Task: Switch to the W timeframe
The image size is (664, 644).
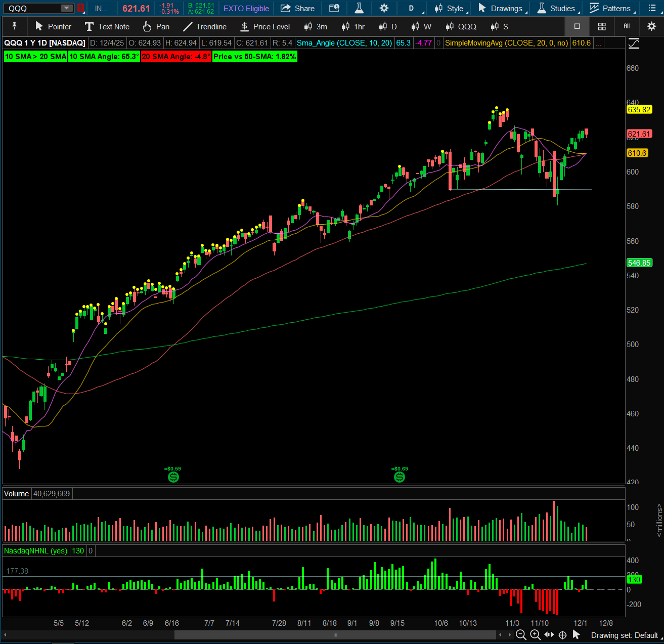Action: [x=421, y=26]
